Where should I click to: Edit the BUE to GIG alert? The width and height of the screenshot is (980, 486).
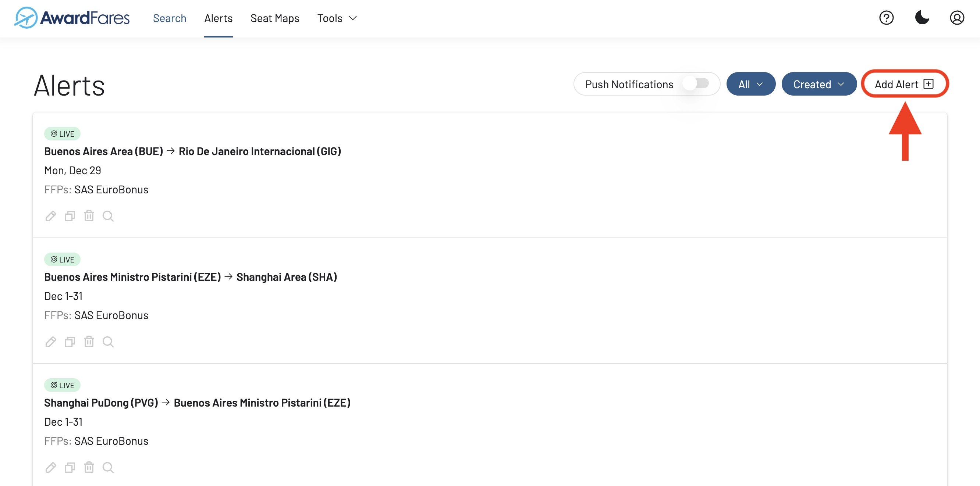coord(51,216)
